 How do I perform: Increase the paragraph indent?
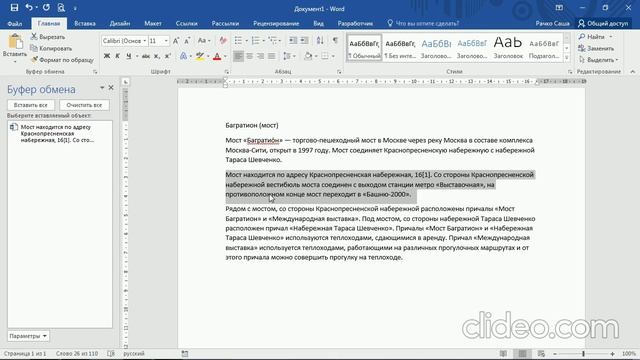pyautogui.click(x=304, y=40)
